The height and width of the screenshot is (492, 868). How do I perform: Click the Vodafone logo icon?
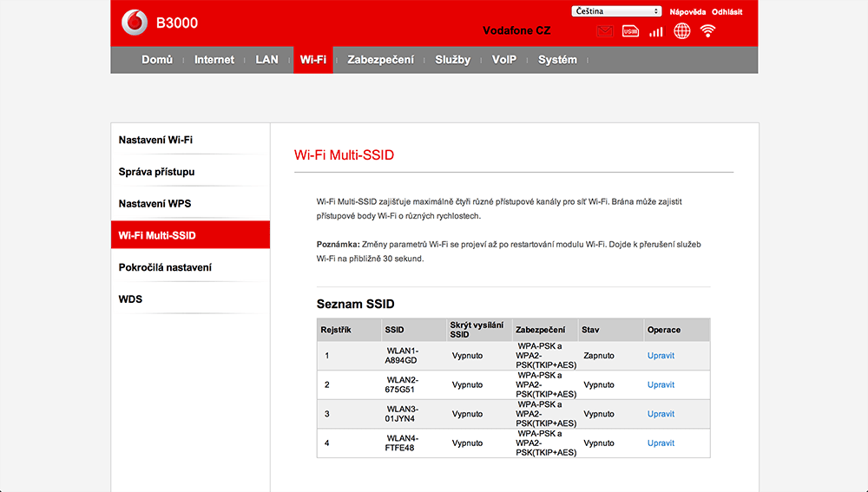pyautogui.click(x=135, y=23)
